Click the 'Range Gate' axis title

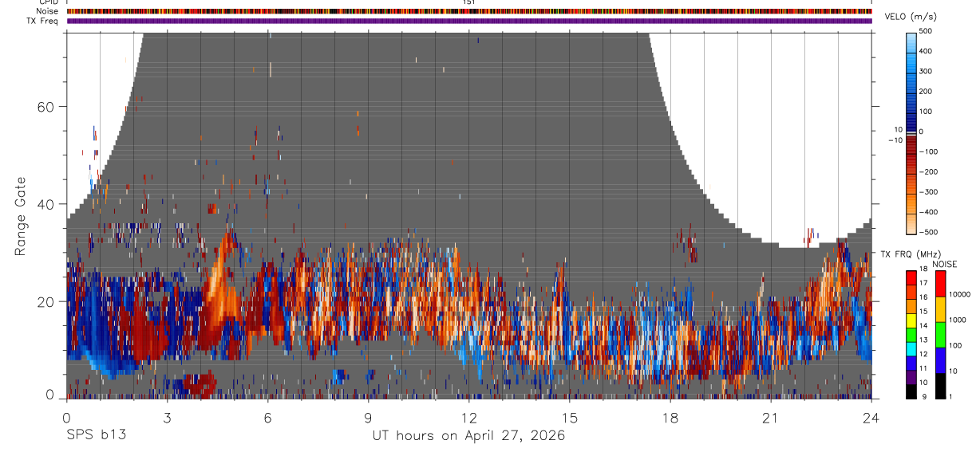[x=22, y=217]
